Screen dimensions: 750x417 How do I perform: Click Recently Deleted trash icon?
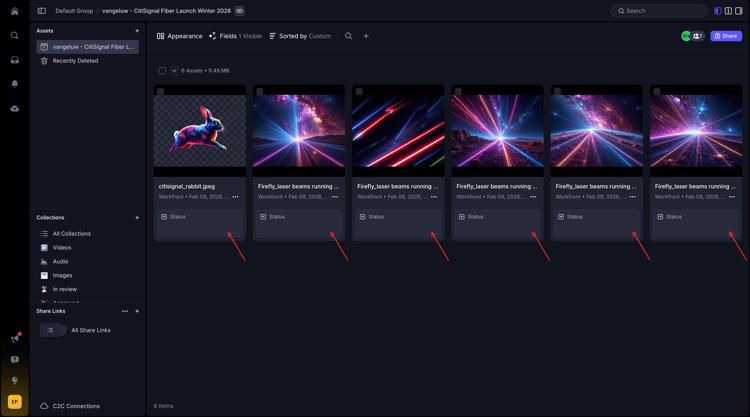(44, 61)
